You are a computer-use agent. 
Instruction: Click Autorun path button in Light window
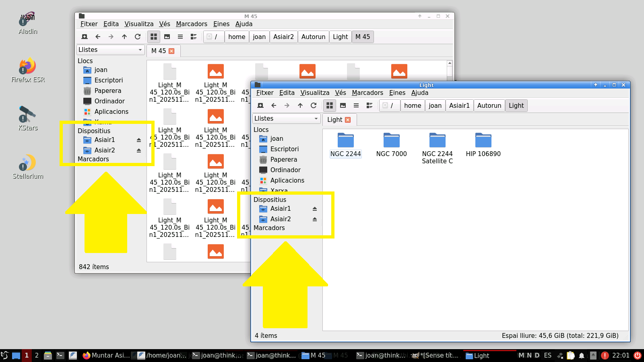[x=489, y=105]
